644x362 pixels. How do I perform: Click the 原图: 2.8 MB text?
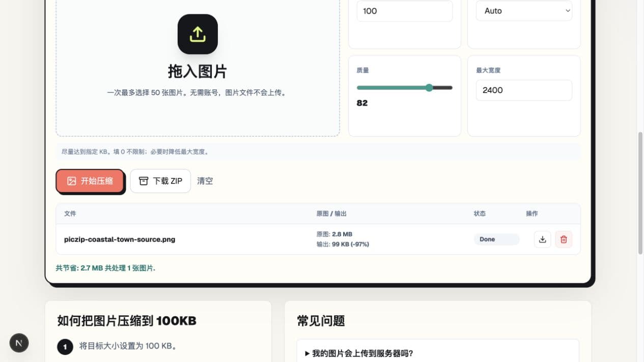(x=334, y=234)
